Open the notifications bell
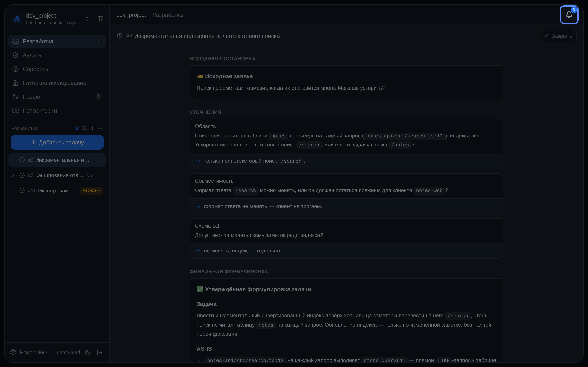Screen dimensions: 588x367 click(569, 14)
